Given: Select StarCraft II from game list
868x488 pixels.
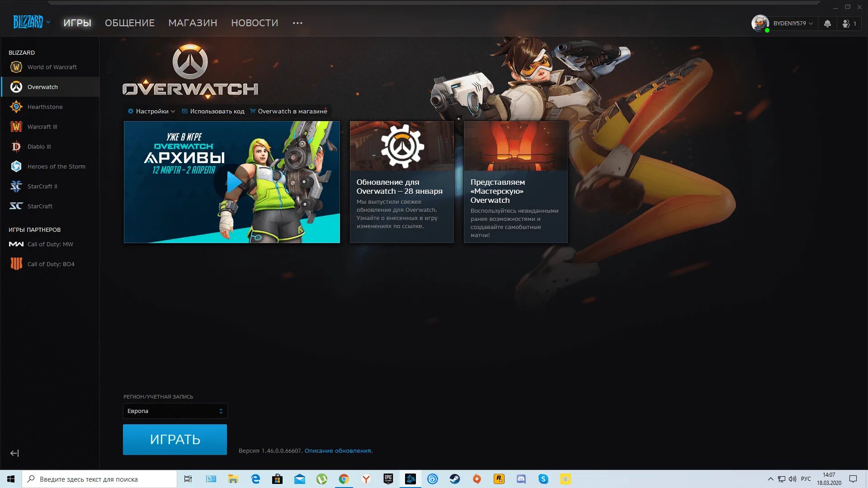Looking at the screenshot, I should pos(42,186).
